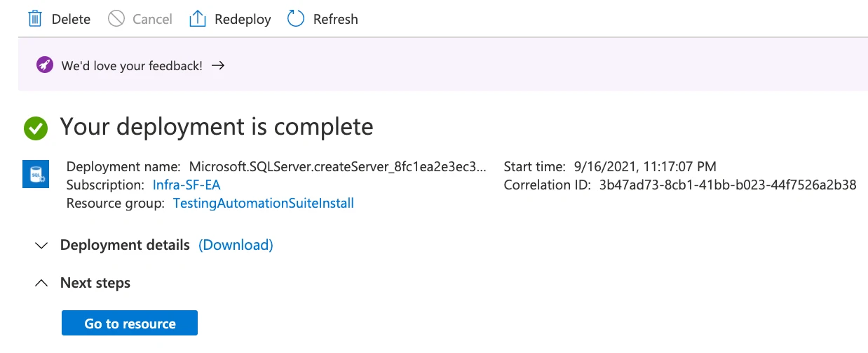Choose the Redeploy toolbar label
868x353 pixels.
[243, 20]
